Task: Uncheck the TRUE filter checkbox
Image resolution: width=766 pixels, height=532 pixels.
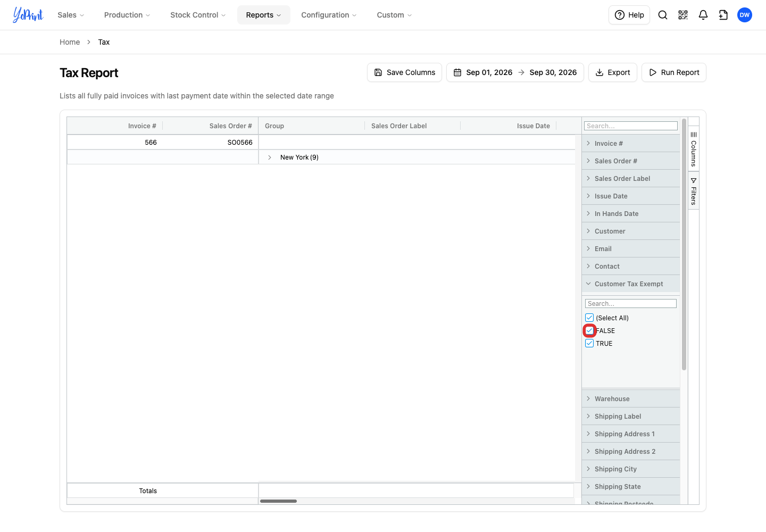Action: click(589, 343)
